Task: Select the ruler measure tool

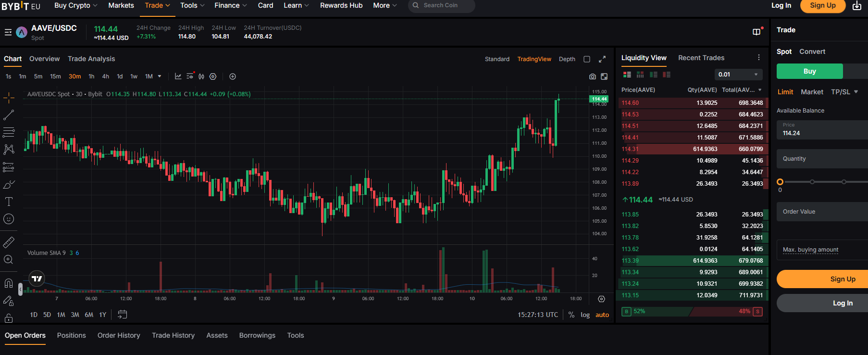Action: (x=9, y=242)
